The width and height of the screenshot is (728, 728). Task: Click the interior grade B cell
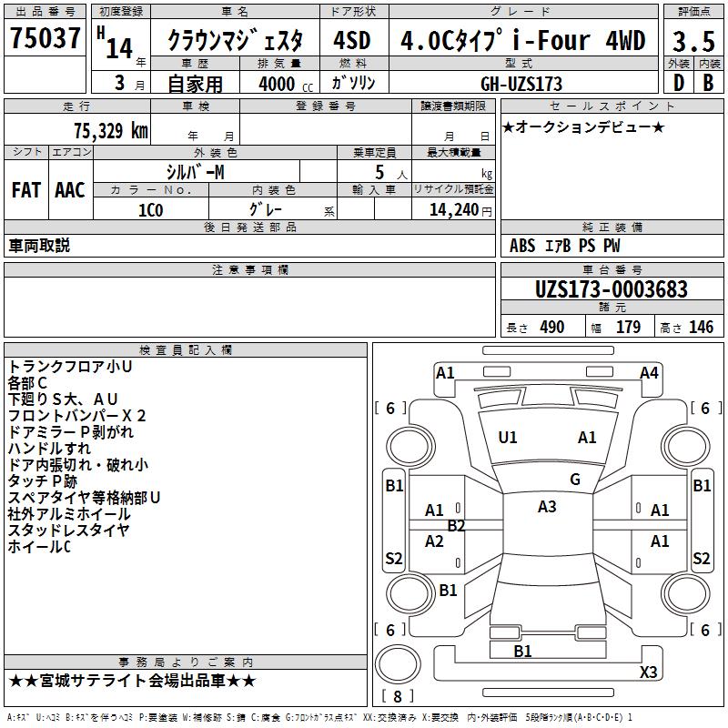pos(708,83)
